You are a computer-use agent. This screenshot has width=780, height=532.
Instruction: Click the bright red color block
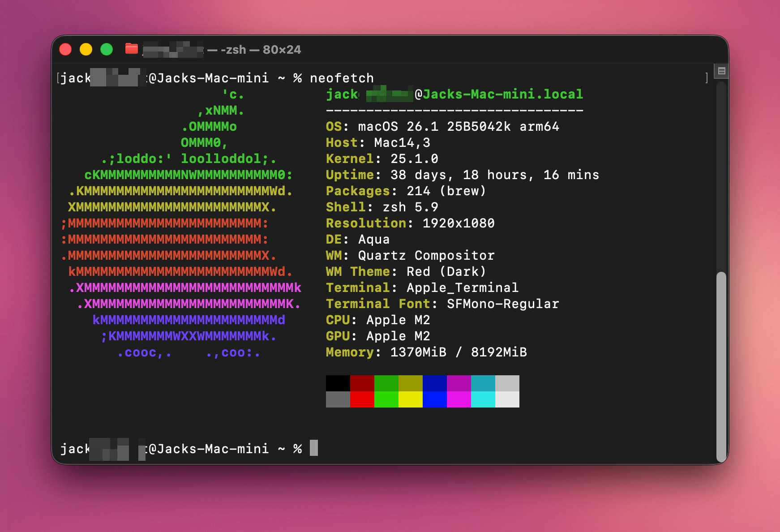(362, 399)
